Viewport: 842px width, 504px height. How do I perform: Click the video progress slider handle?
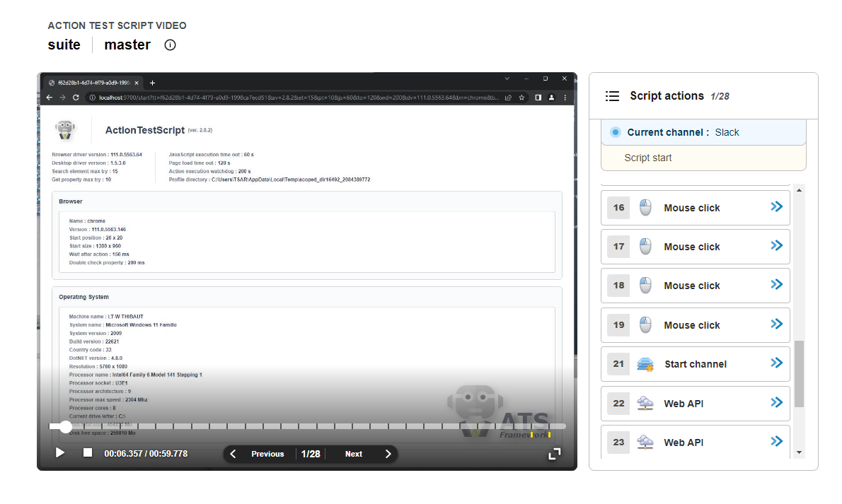coord(66,427)
